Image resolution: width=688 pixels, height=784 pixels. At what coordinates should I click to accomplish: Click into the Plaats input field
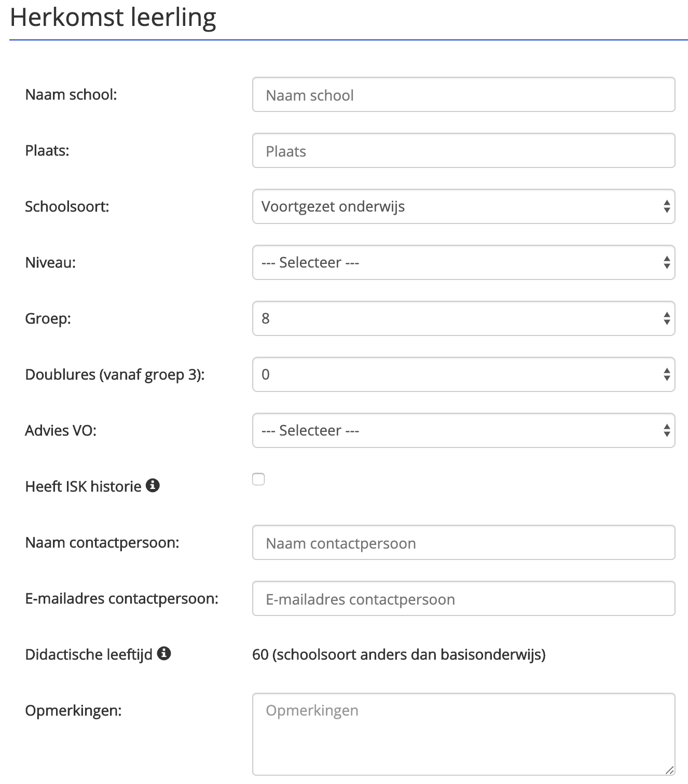(x=463, y=150)
